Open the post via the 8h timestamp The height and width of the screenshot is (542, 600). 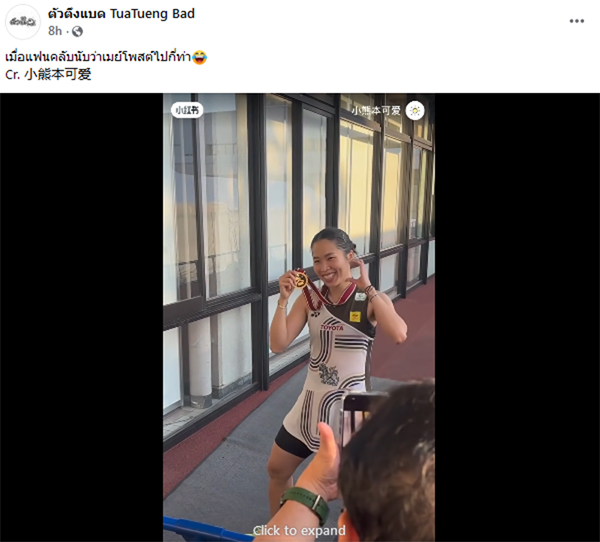point(55,31)
